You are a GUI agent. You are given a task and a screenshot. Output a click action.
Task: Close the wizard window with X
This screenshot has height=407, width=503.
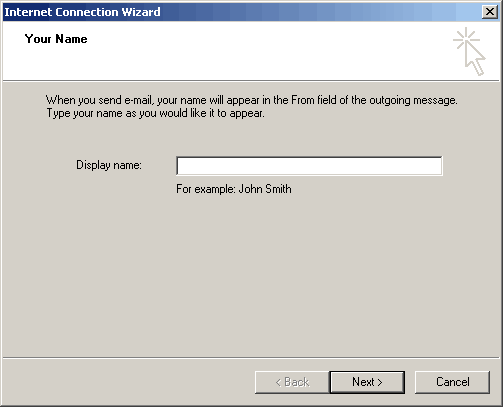490,12
